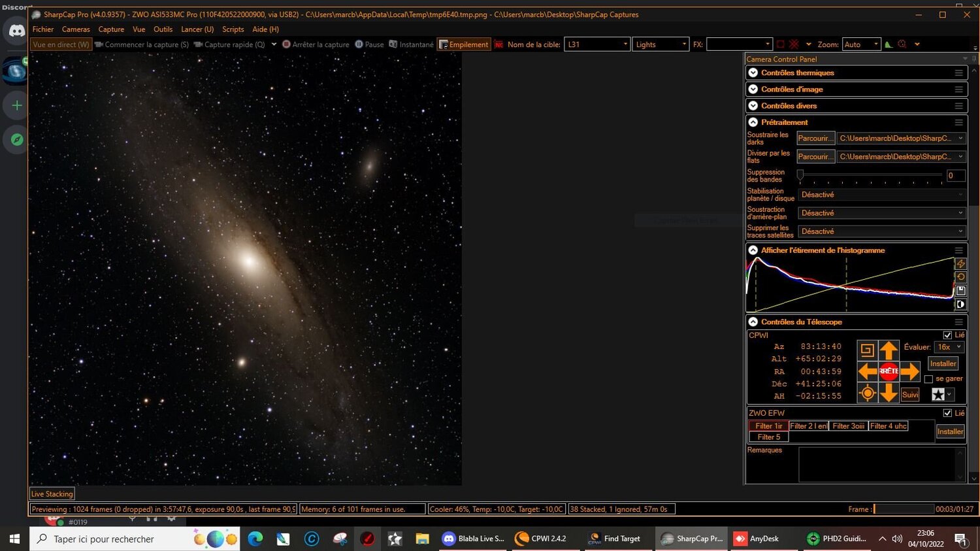
Task: Open the Scripts menu
Action: [x=233, y=29]
